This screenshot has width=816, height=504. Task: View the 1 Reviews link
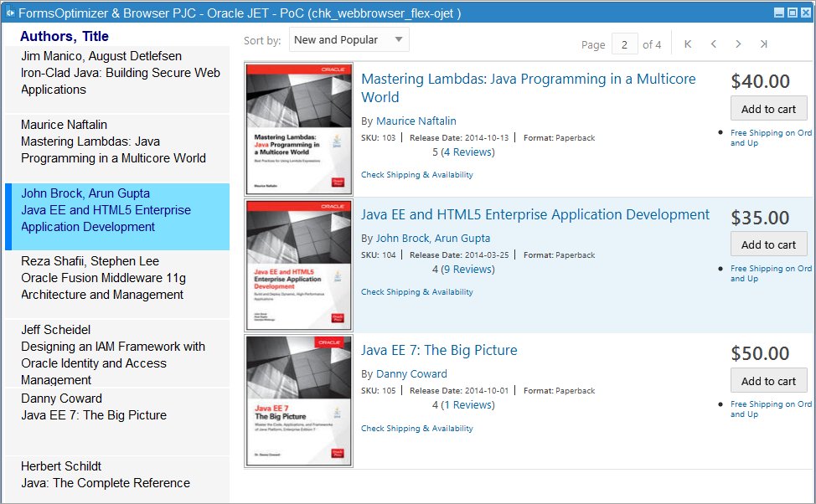pos(467,404)
